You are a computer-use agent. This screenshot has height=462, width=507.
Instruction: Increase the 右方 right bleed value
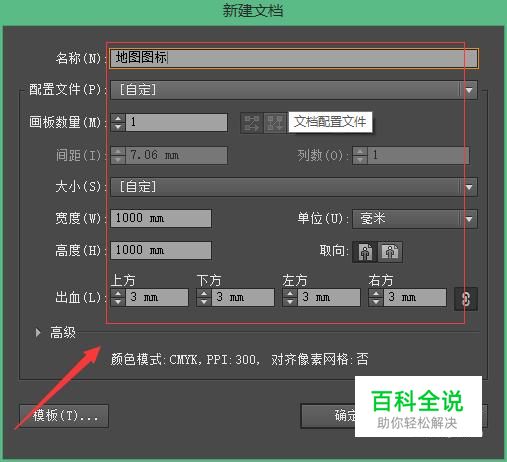click(376, 293)
